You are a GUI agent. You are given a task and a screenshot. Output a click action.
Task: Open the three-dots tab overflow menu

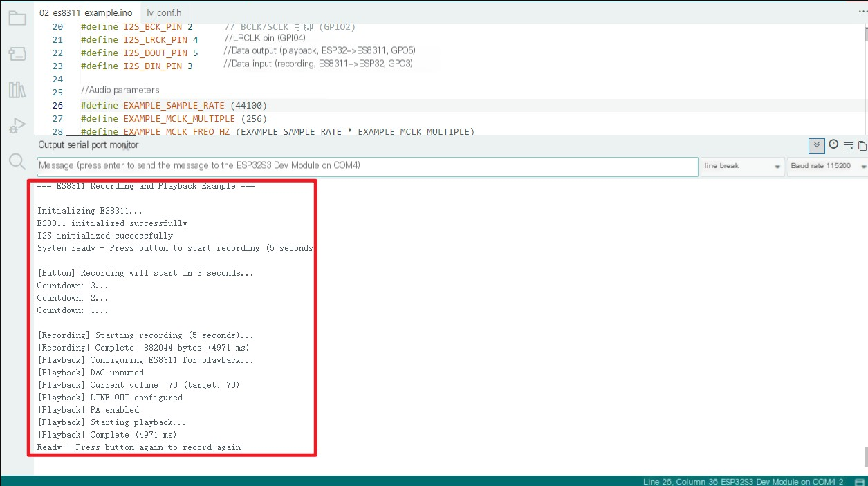pyautogui.click(x=862, y=12)
